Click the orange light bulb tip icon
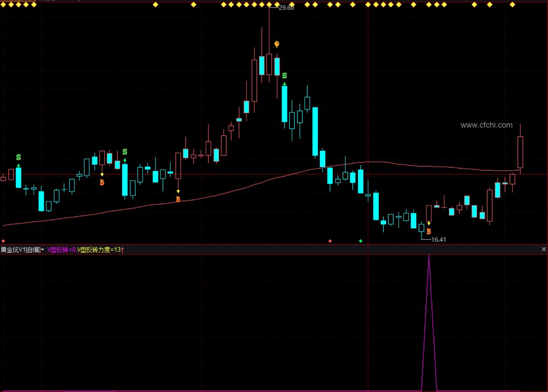 click(277, 44)
